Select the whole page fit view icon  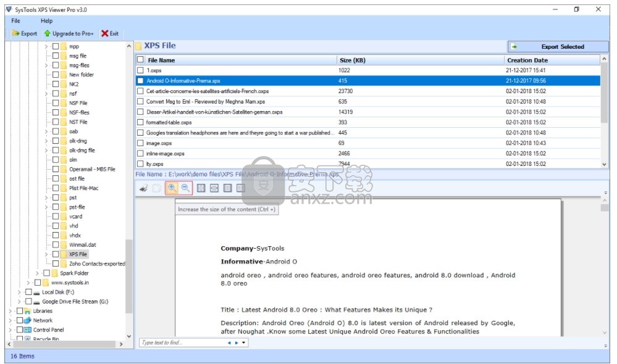click(201, 188)
